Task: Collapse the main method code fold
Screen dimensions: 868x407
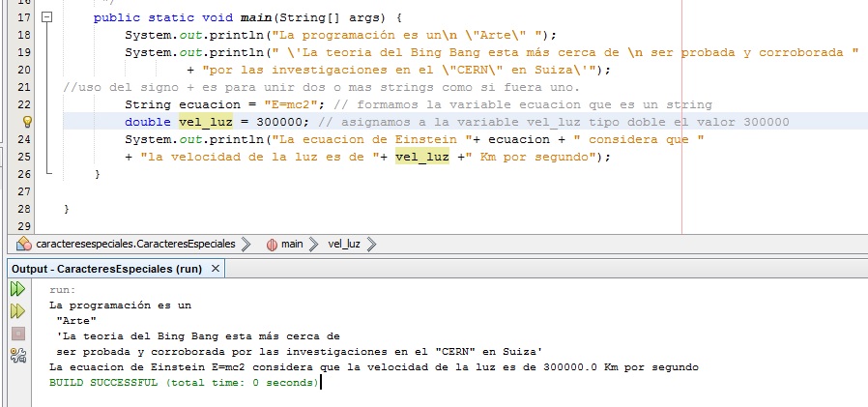Action: [48, 18]
